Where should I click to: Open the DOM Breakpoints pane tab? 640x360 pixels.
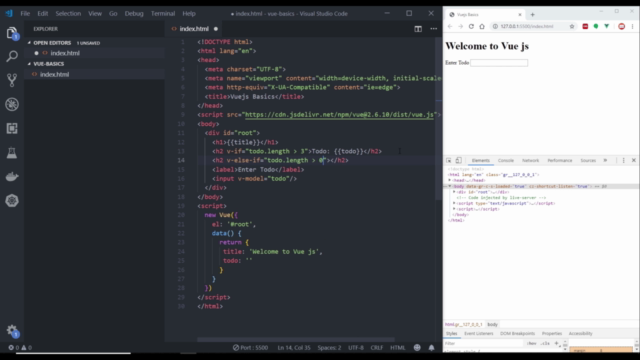(517, 333)
